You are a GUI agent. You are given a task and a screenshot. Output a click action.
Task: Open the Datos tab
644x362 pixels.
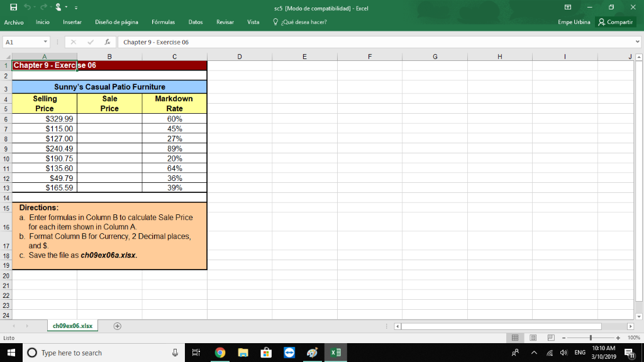(196, 22)
